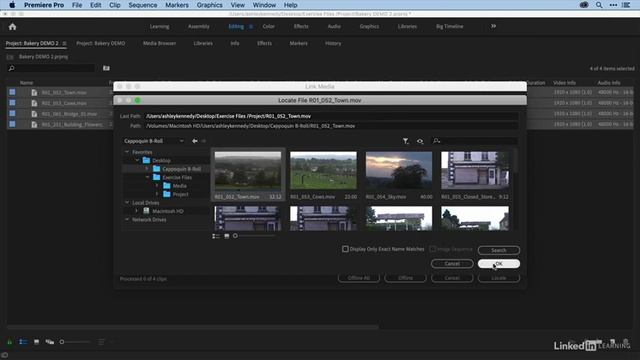Click the back arrow in Locate File dialog
Image resolution: width=640 pixels, height=360 pixels.
(x=195, y=141)
